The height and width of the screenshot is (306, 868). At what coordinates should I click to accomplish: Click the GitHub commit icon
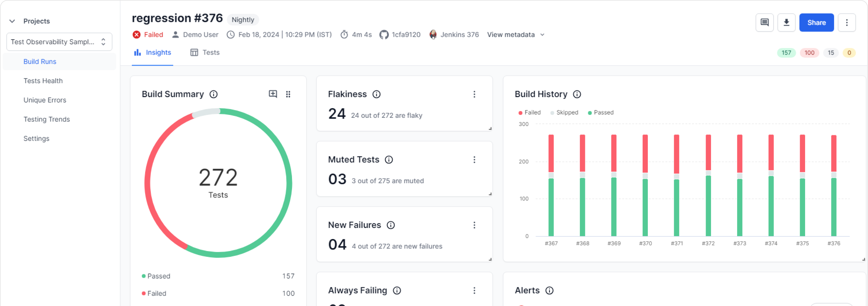pos(384,35)
